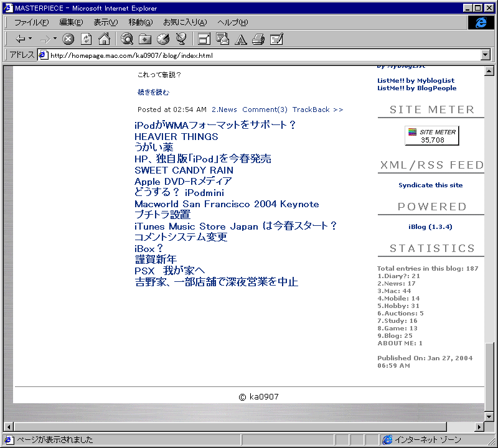Open the 吉野家 深夜営業を中止 post link
498x448 pixels.
coord(216,282)
